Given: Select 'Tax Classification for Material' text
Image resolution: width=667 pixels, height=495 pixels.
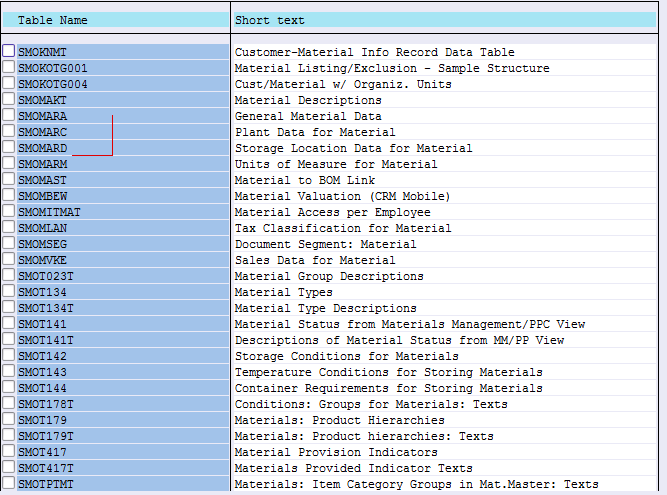Looking at the screenshot, I should pos(343,228).
